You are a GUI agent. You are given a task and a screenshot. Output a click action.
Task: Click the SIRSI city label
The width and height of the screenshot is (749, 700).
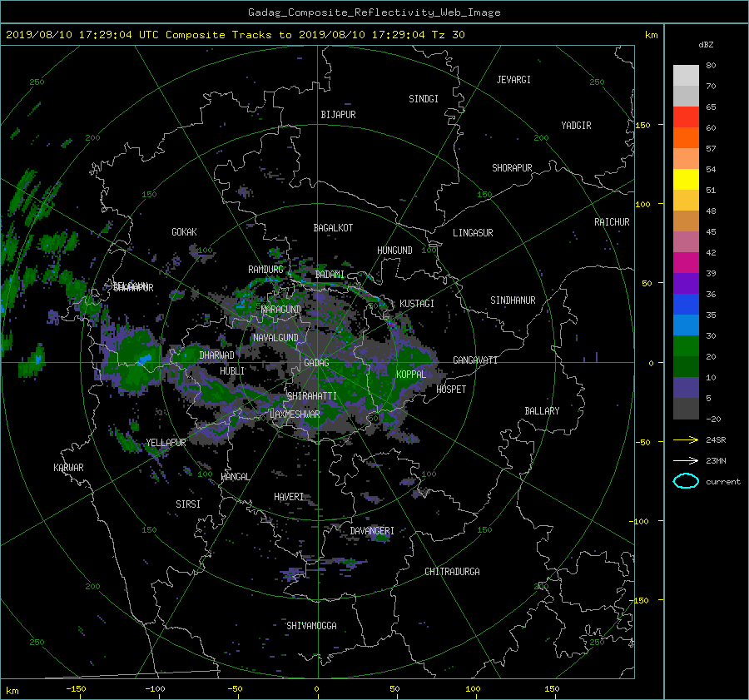[188, 504]
